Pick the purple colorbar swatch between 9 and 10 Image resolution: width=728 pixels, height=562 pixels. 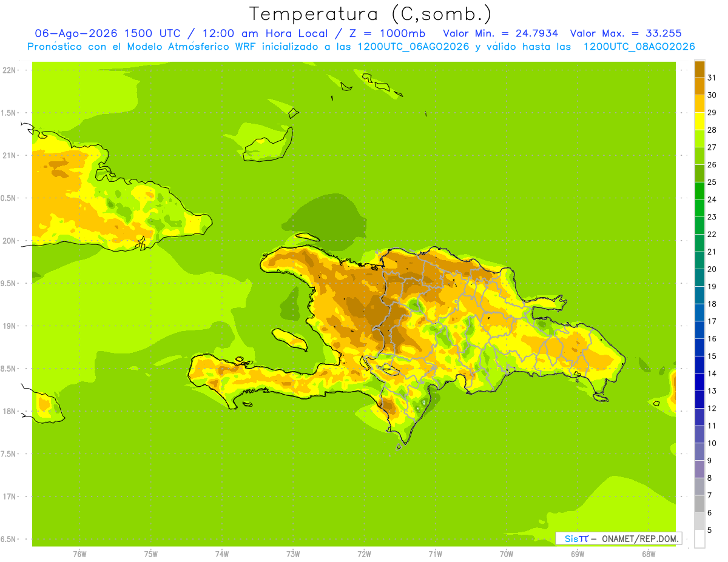pyautogui.click(x=699, y=452)
